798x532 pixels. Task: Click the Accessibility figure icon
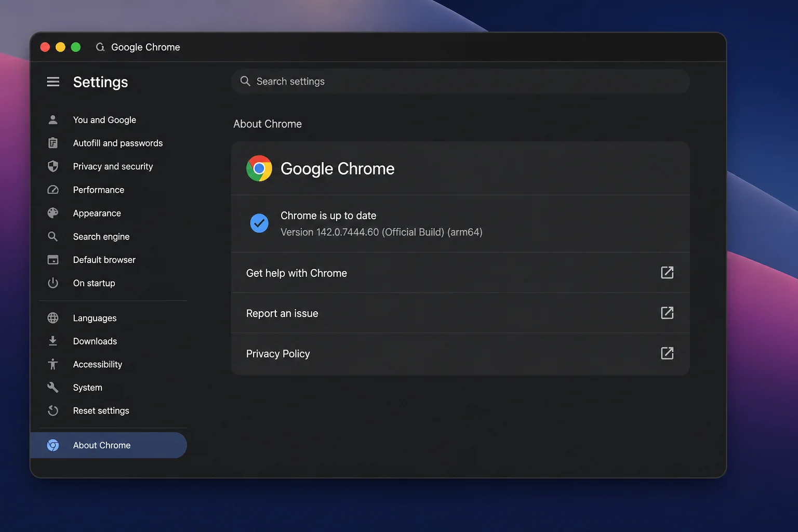(53, 364)
